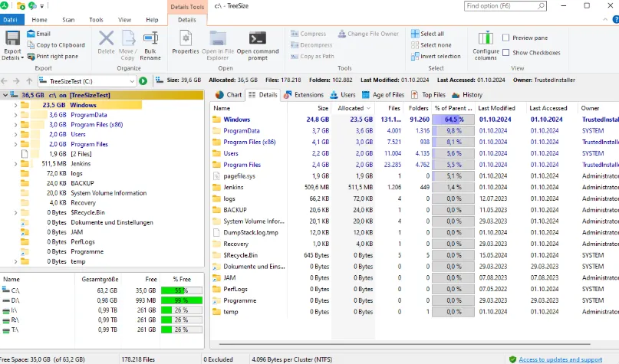This screenshot has height=364, width=619.
Task: Select DumpStack.log.tmp file row
Action: pyautogui.click(x=414, y=232)
